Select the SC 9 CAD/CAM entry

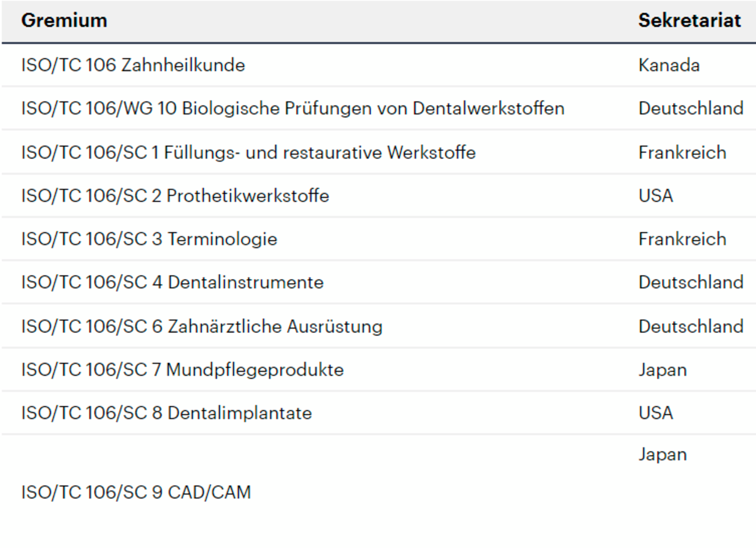136,492
